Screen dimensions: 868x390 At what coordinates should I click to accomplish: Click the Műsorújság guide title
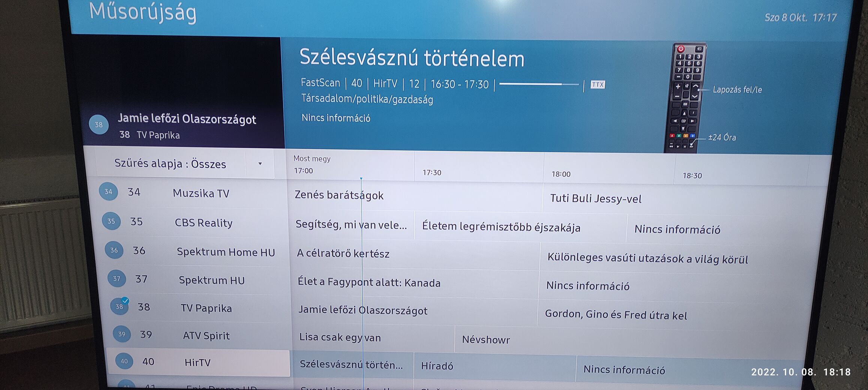click(x=143, y=12)
